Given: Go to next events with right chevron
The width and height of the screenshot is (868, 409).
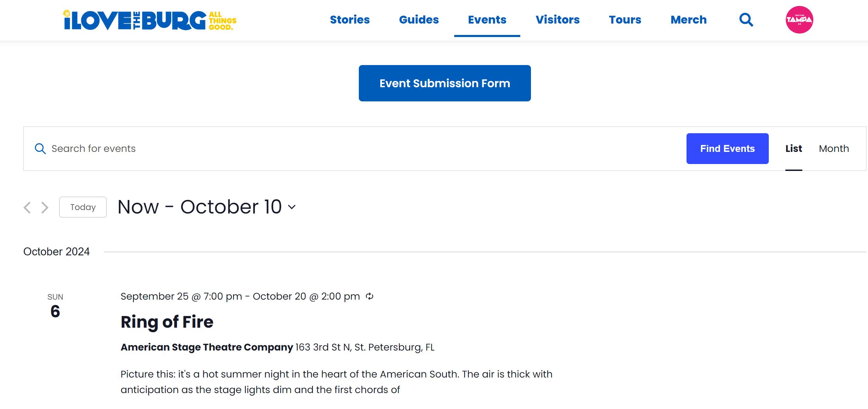Looking at the screenshot, I should [x=45, y=207].
